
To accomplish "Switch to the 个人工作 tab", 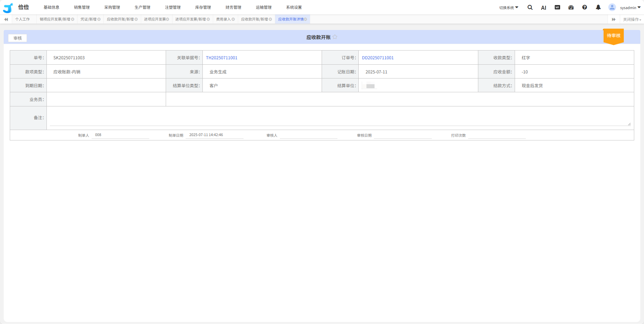I will (x=23, y=20).
